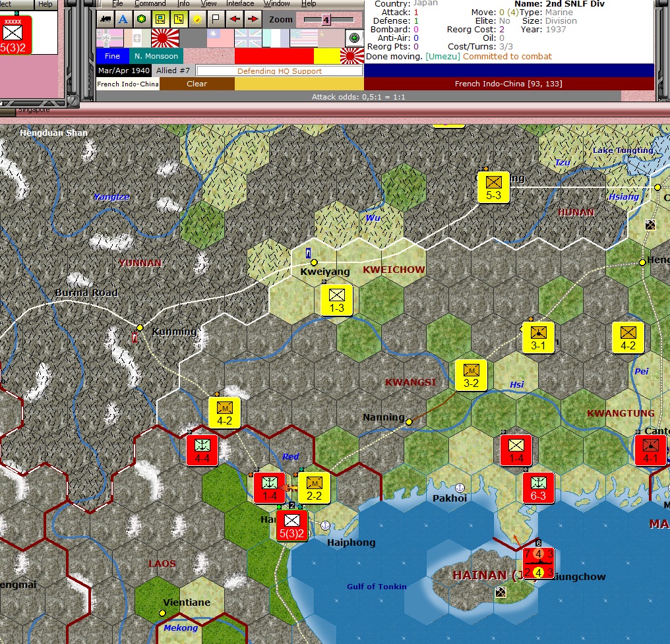Click the Haiphong port anchor icon
Viewport: 670px width, 644px height.
325,525
